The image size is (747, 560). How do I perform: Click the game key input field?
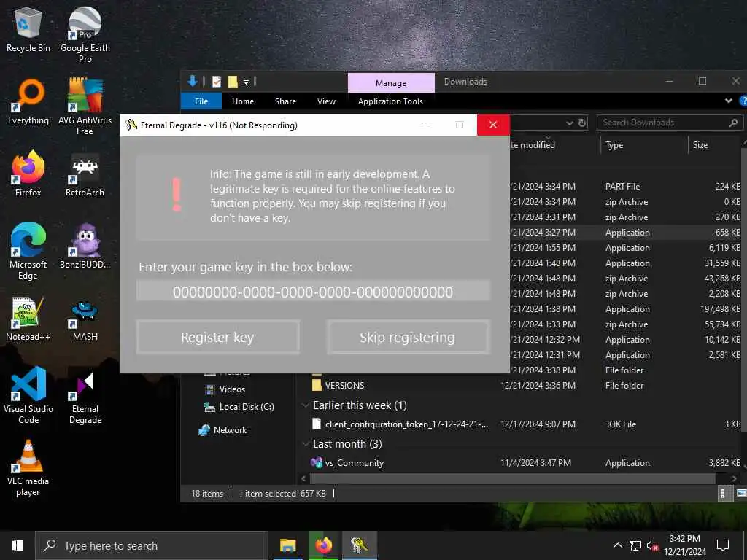click(x=313, y=292)
